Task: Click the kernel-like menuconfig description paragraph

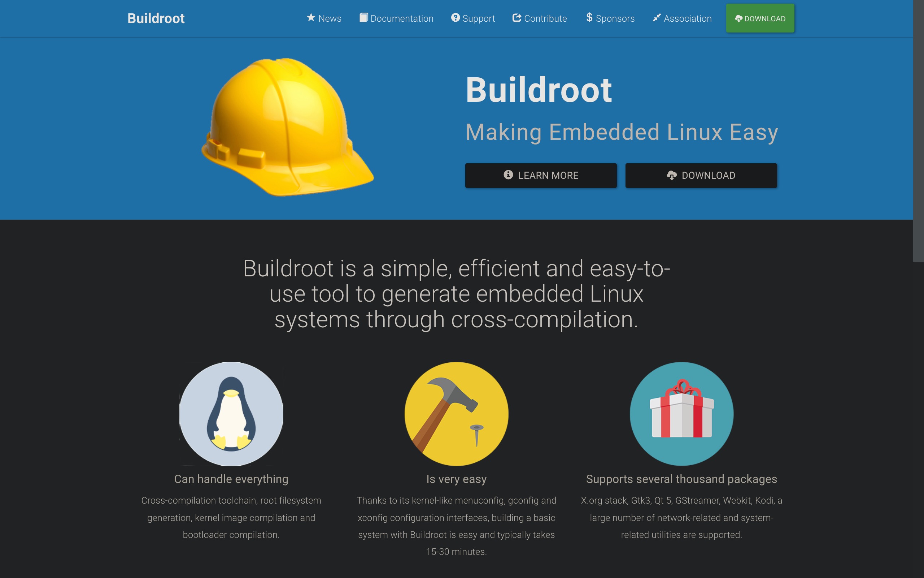Action: tap(456, 526)
